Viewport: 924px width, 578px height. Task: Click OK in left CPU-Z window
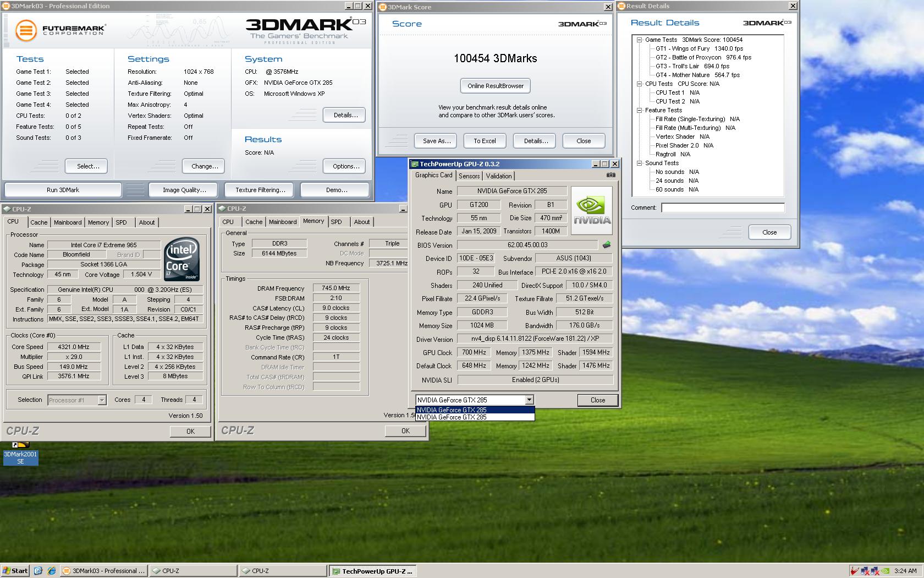(x=190, y=431)
